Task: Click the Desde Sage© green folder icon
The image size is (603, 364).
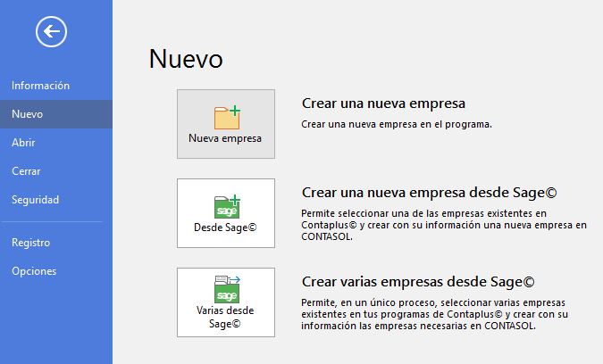Action: 227,207
